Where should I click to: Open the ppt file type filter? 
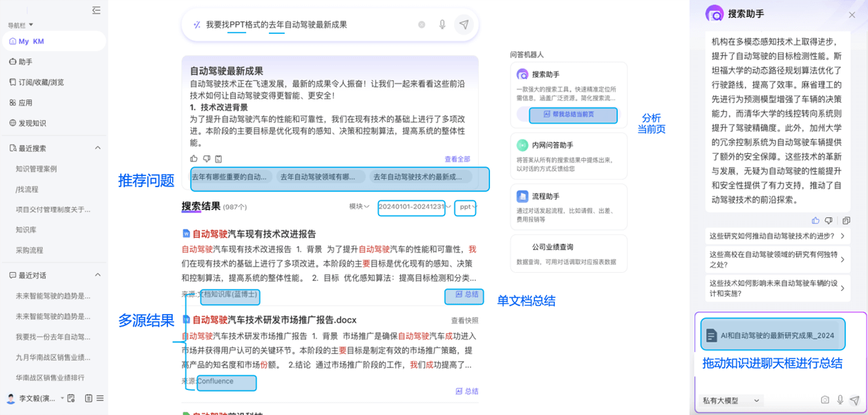coord(466,206)
